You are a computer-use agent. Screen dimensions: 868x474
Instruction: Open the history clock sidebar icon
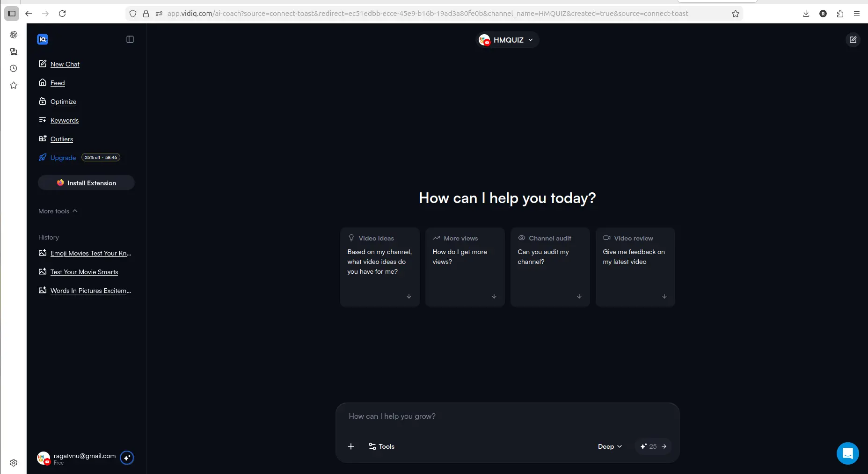point(14,68)
